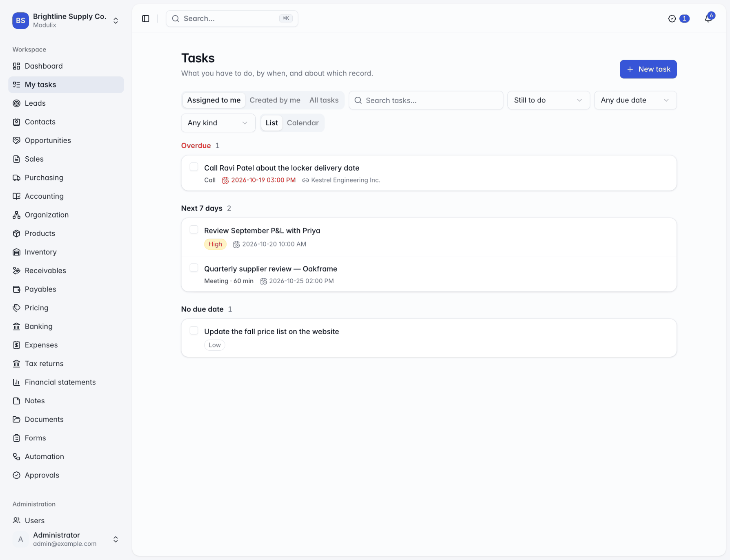Open the Any kind dropdown
Viewport: 730px width, 560px height.
coord(218,123)
